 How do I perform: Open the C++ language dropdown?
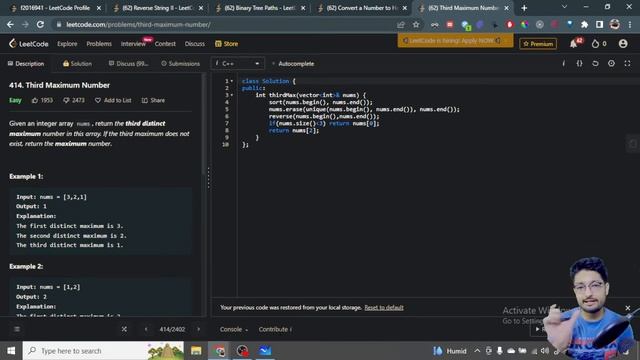coord(238,64)
